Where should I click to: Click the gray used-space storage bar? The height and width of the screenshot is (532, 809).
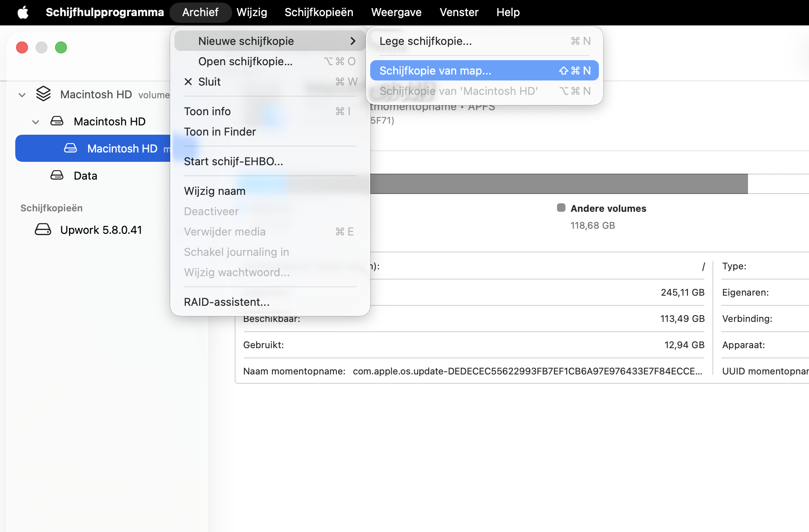tap(559, 184)
